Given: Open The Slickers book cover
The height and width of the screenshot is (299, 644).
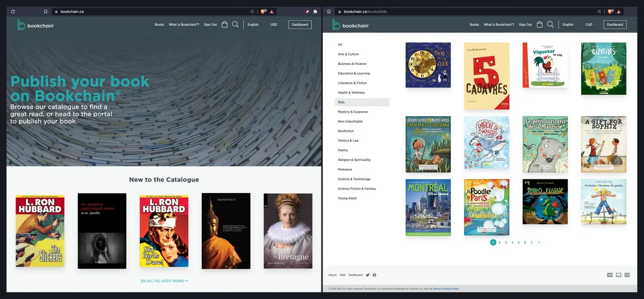Looking at the screenshot, I should pos(40,231).
